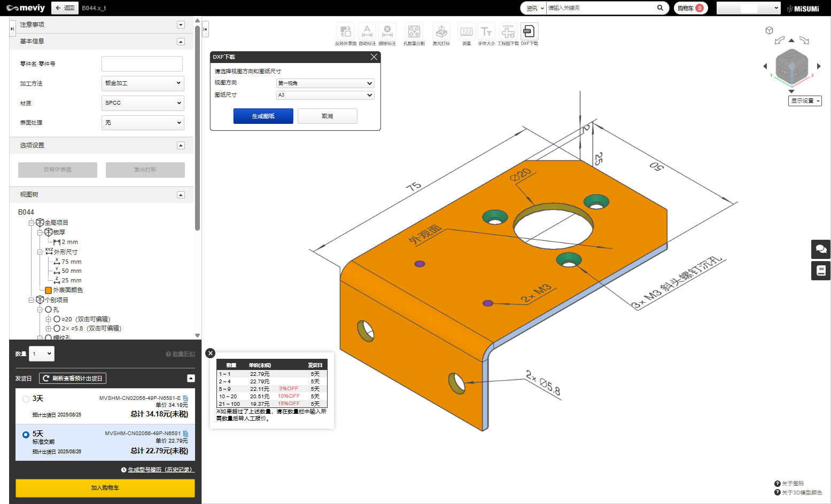Viewport: 831px width, 504px height.
Task: Click the view cube home icon
Action: 769,30
